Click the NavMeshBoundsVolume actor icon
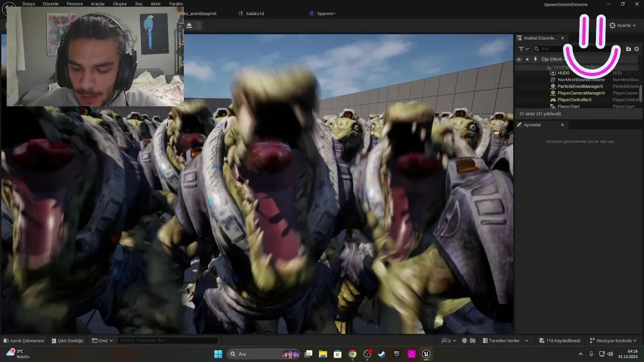The image size is (644, 362). tap(553, 79)
